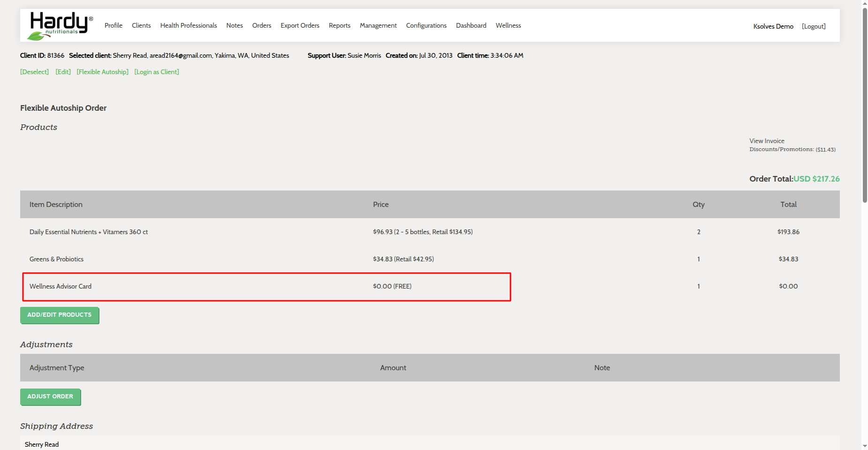The height and width of the screenshot is (450, 868).
Task: Switch to the Dashboard page
Action: [471, 25]
